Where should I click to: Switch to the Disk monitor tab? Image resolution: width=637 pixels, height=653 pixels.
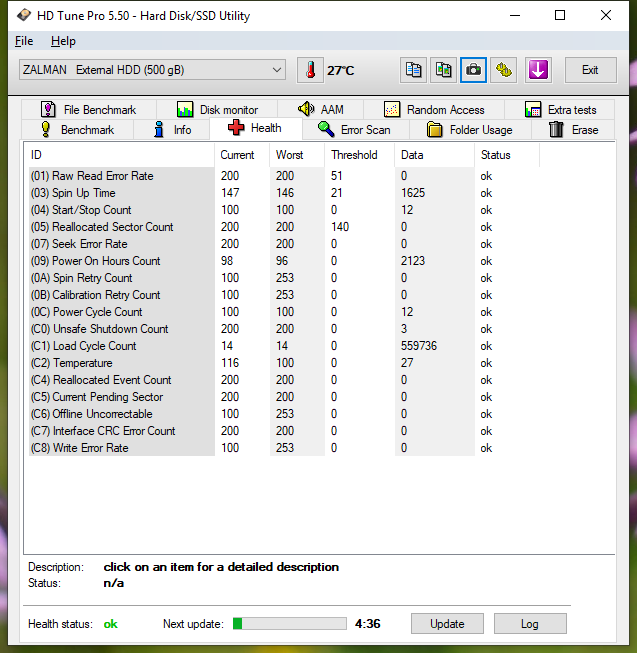click(217, 110)
